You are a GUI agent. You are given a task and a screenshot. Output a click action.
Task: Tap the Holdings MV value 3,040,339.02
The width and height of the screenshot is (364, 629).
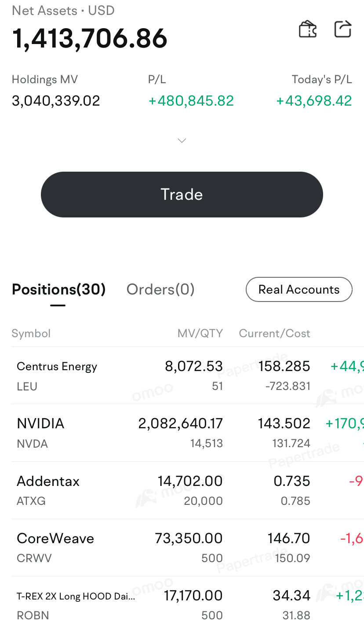tap(56, 101)
